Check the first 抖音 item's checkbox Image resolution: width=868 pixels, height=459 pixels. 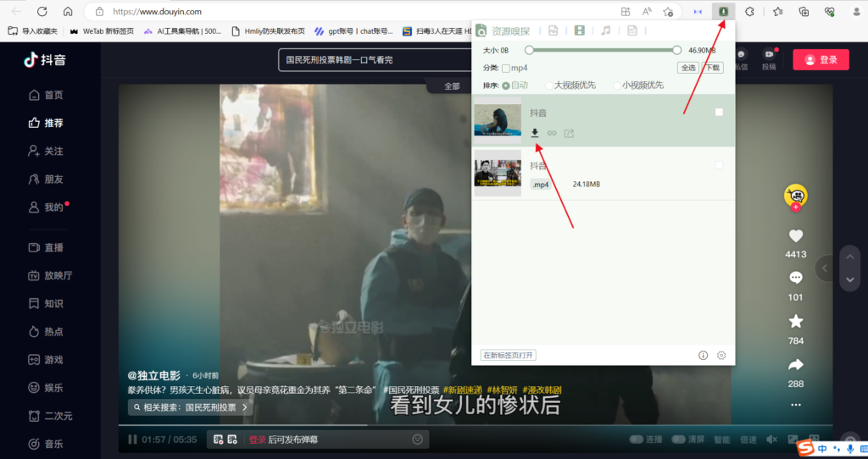pos(719,113)
